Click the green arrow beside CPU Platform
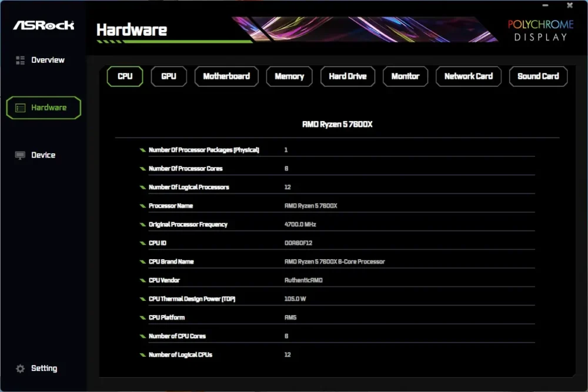 (x=142, y=318)
